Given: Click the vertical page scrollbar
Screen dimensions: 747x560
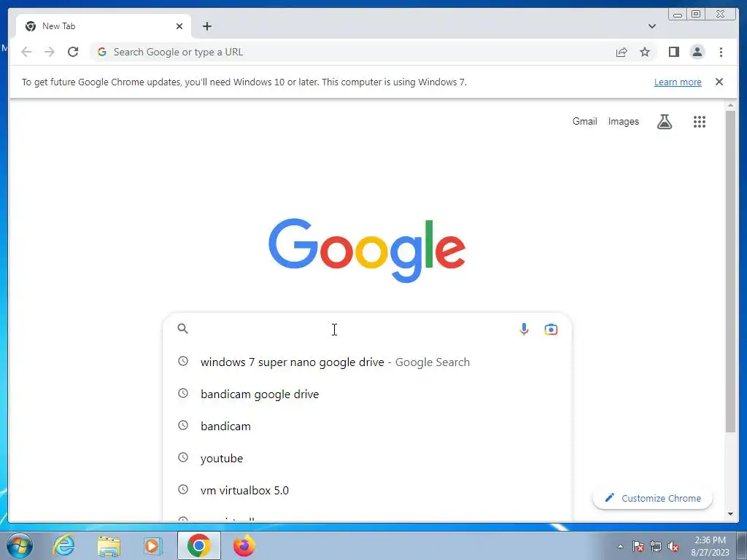Looking at the screenshot, I should (730, 272).
